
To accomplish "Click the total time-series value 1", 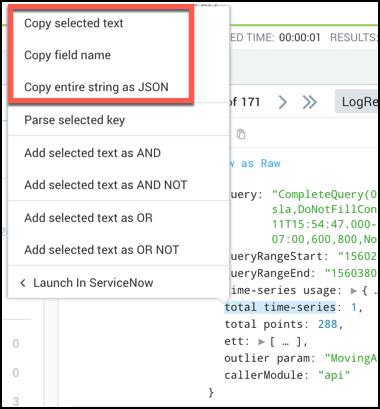I will pyautogui.click(x=354, y=307).
